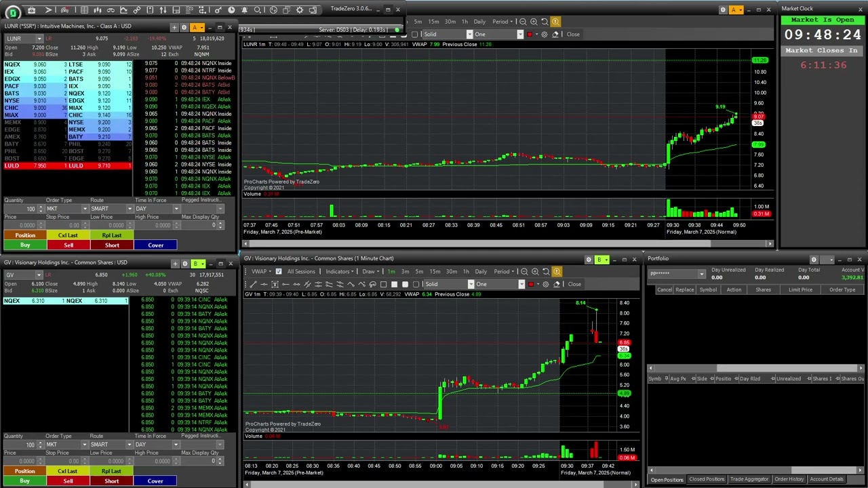The width and height of the screenshot is (868, 488).
Task: Open the LUNR symbol dropdown arrow
Action: tap(39, 39)
